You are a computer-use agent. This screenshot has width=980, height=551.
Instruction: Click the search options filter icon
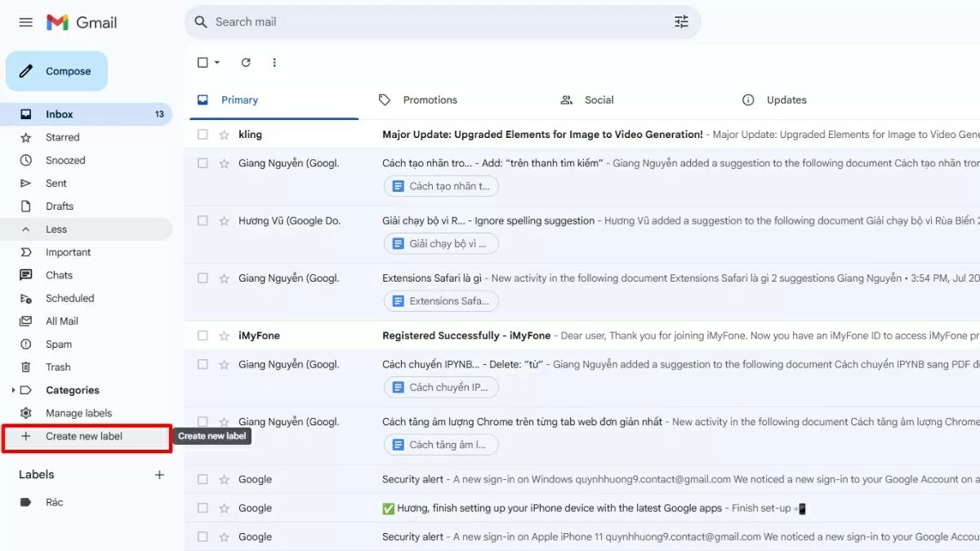(x=681, y=22)
